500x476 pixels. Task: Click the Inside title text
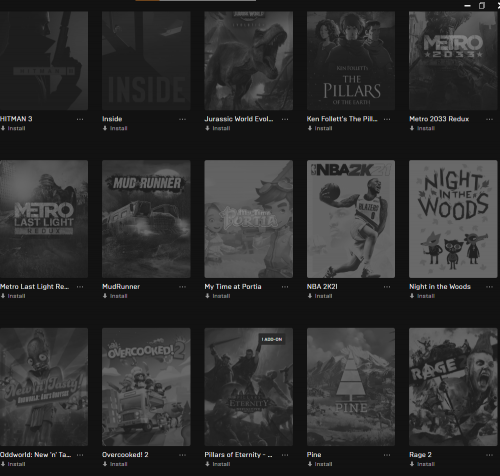click(112, 119)
